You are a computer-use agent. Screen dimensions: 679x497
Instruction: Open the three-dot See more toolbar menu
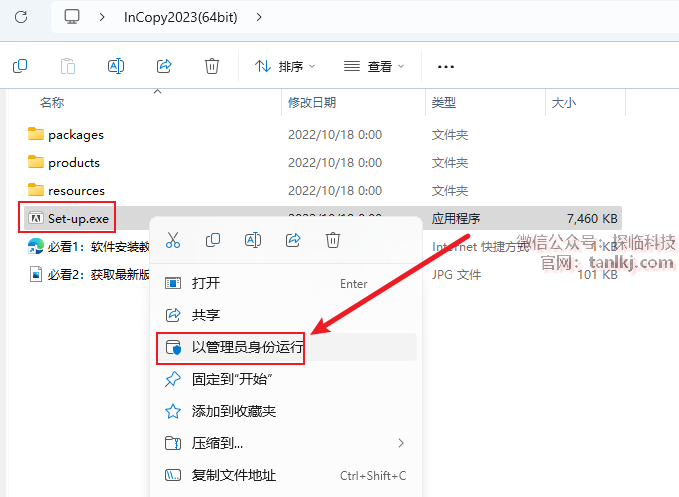[x=446, y=67]
